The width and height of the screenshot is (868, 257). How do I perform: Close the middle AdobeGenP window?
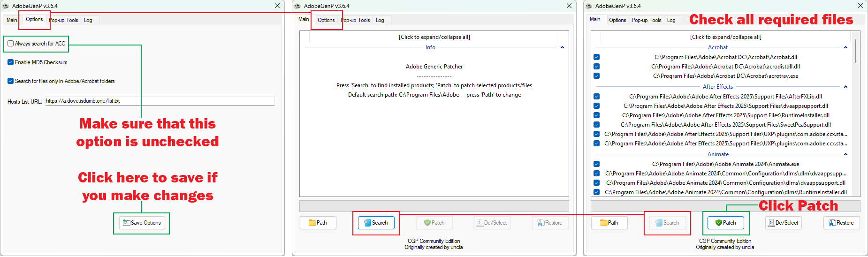(x=569, y=6)
